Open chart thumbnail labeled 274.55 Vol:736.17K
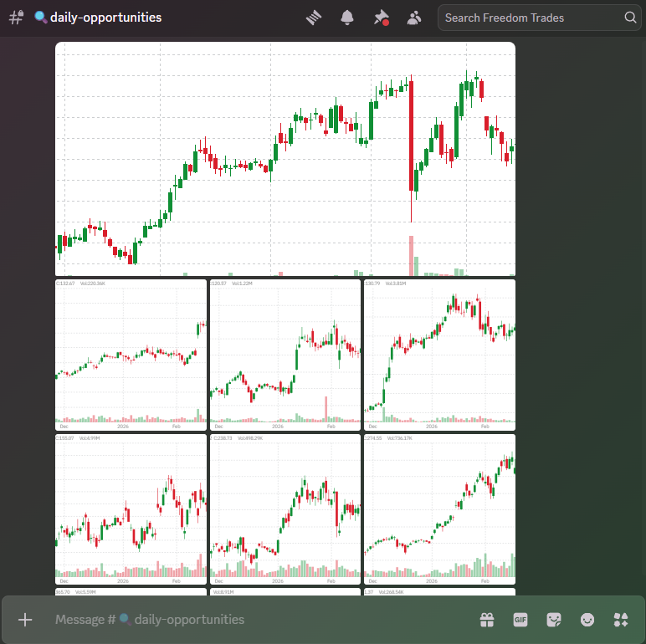The height and width of the screenshot is (644, 646). pyautogui.click(x=439, y=509)
